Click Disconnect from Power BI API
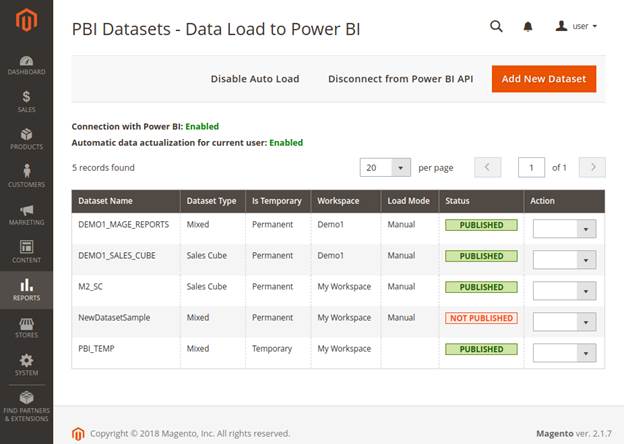624x444 pixels. tap(400, 79)
